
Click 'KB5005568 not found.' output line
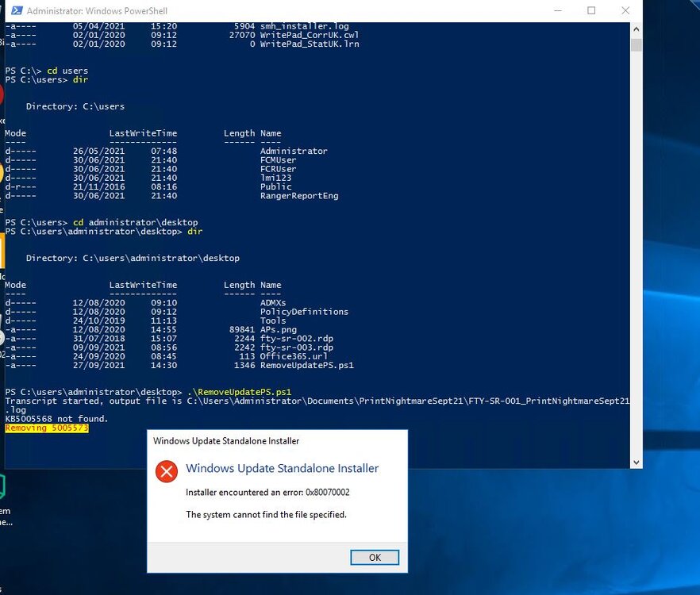click(x=56, y=419)
